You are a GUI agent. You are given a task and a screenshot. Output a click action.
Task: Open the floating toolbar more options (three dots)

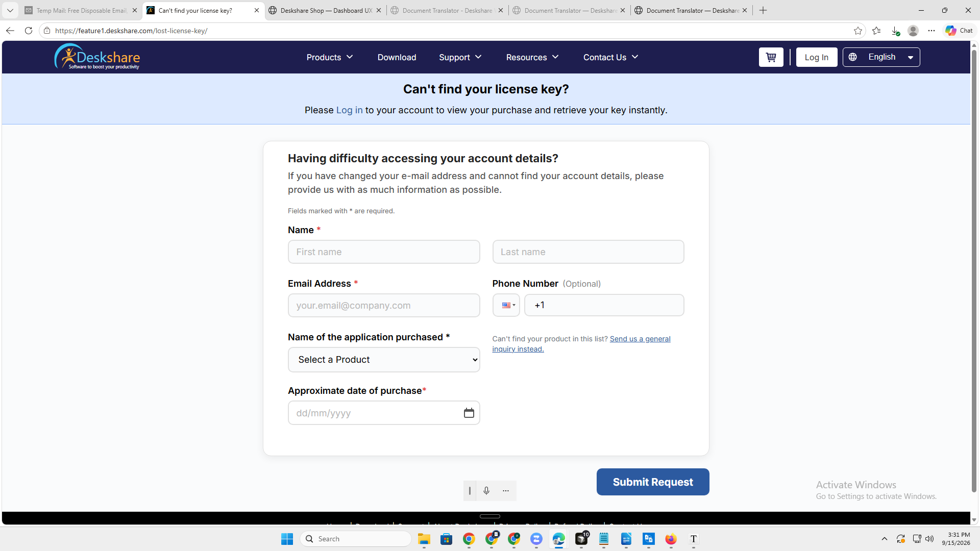tap(506, 490)
